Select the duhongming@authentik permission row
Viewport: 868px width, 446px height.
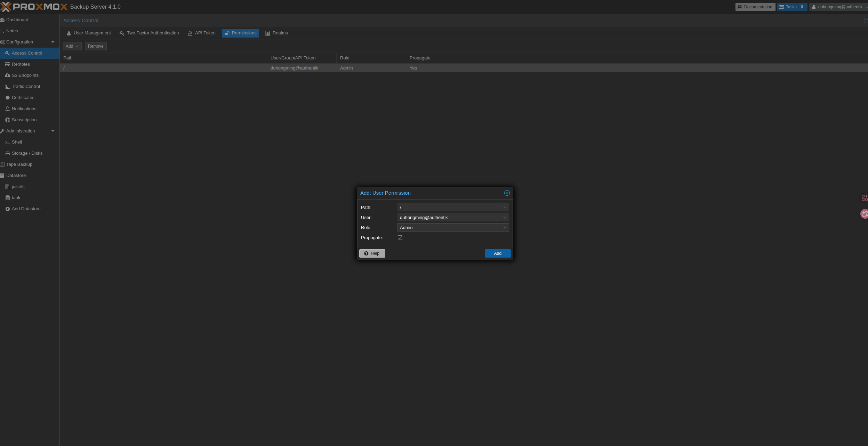pyautogui.click(x=294, y=68)
